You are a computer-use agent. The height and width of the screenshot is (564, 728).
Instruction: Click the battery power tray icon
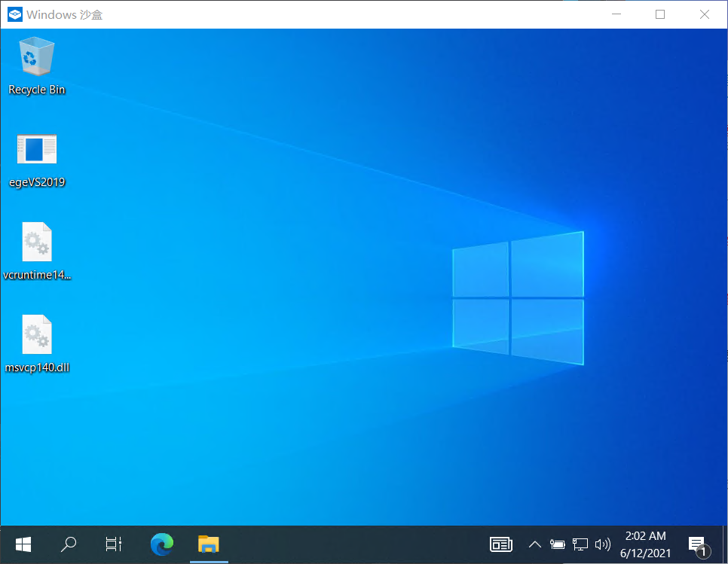(557, 544)
